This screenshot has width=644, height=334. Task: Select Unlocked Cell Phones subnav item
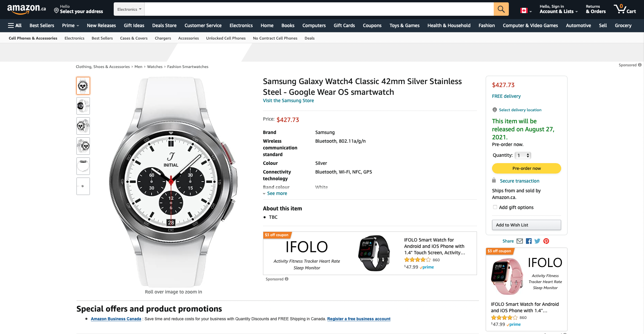(226, 38)
